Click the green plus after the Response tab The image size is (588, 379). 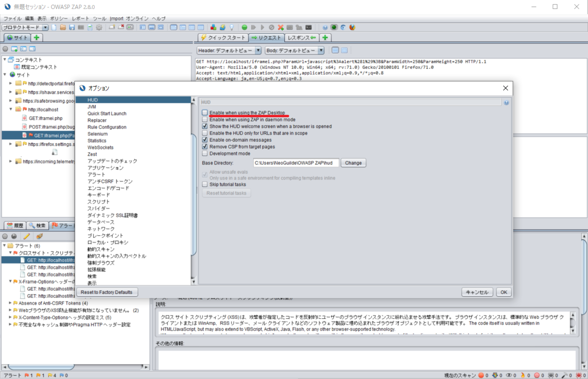[325, 38]
